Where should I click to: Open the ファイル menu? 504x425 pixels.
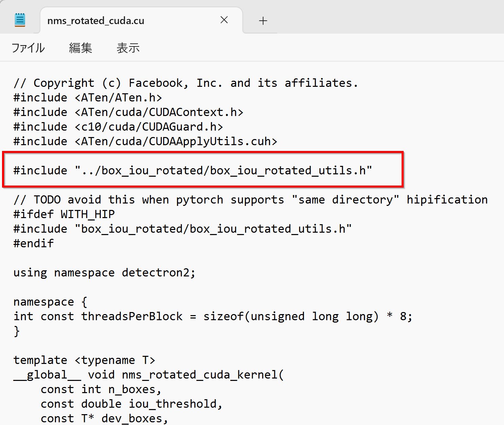(x=28, y=48)
